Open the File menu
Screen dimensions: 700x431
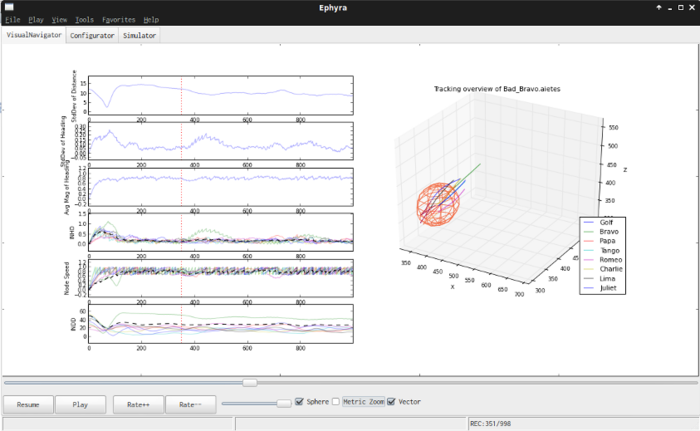12,20
